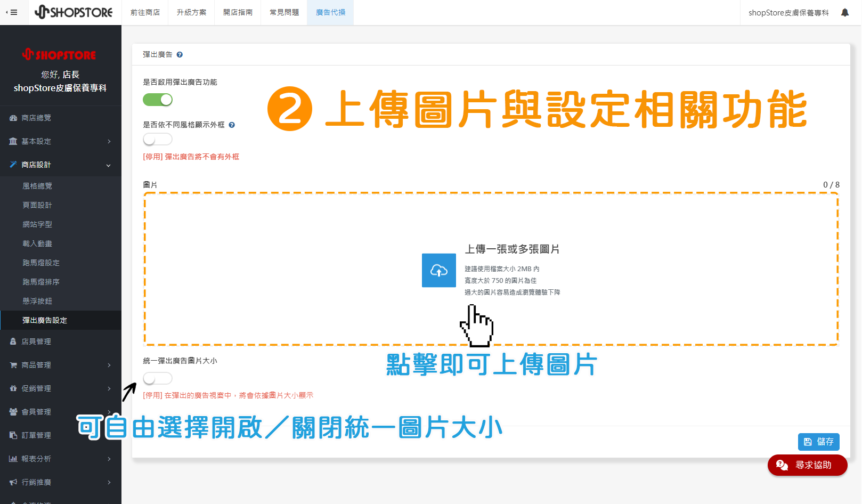
Task: Click 上傳一張或多張圖片 upload text
Action: point(512,249)
